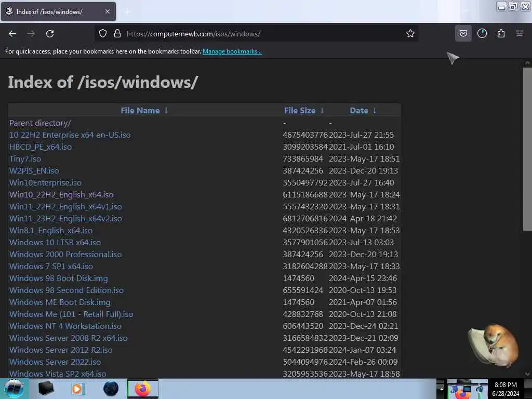Download Win11_22H2_English_x64v1.iso
532x399 pixels.
pos(65,207)
